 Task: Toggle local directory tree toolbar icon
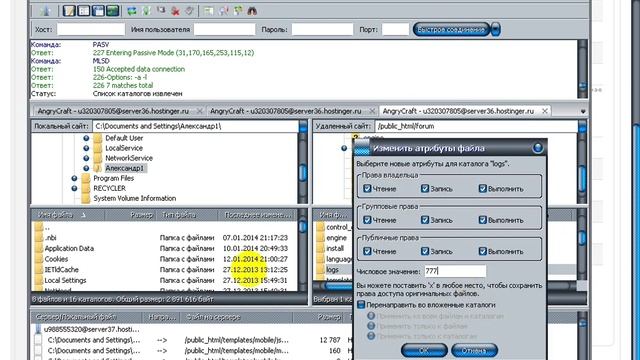pos(83,11)
